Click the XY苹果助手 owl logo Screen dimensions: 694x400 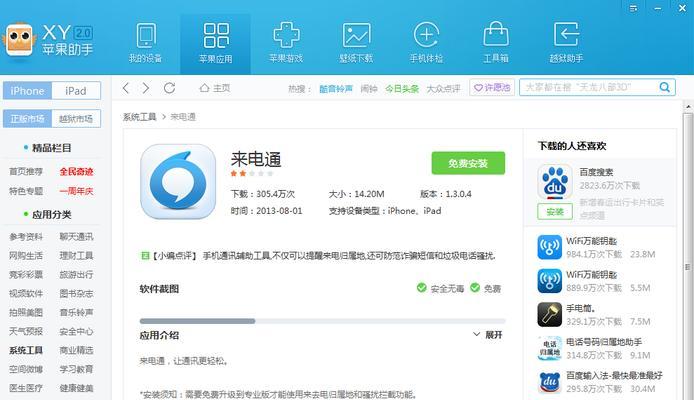[x=19, y=40]
